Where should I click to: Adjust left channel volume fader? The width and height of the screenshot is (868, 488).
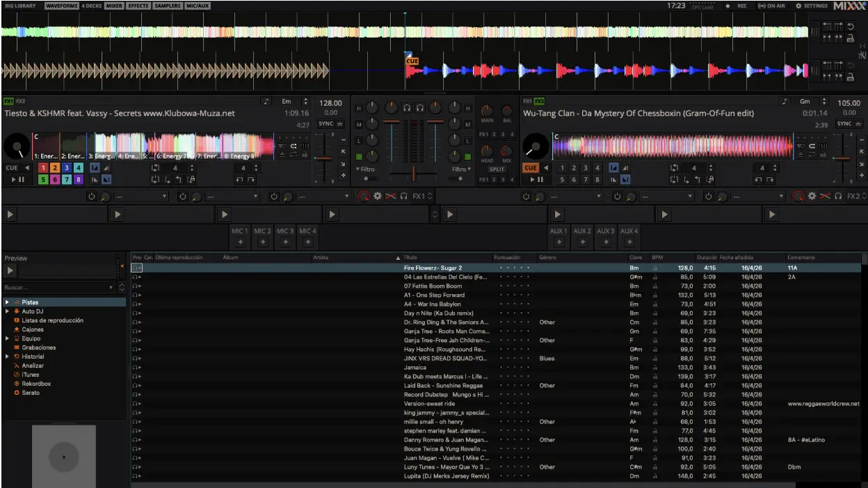[x=392, y=142]
